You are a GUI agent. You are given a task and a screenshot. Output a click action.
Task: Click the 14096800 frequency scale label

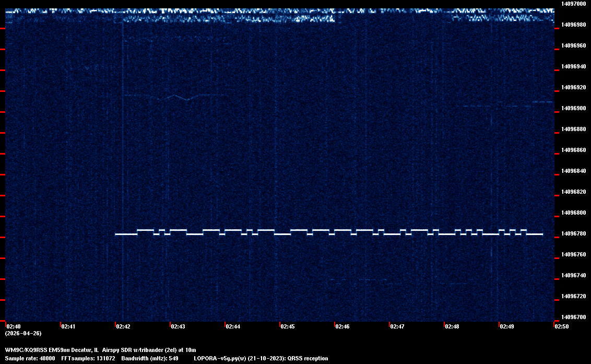(x=573, y=213)
